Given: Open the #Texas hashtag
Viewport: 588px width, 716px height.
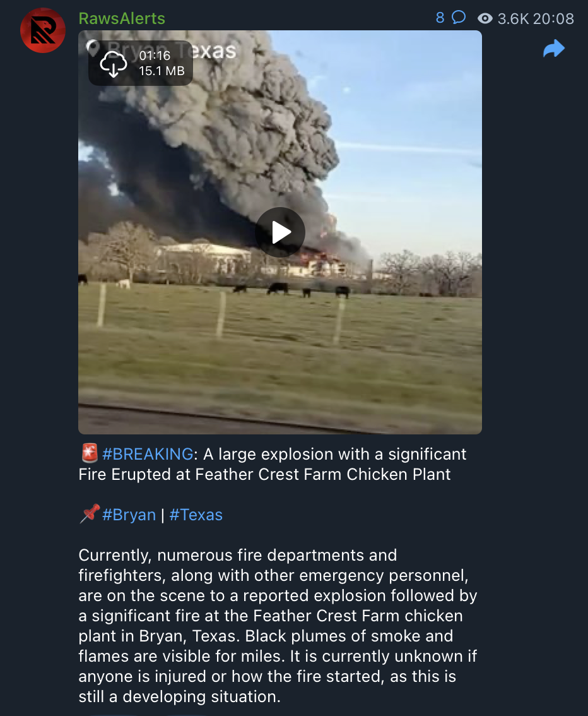Looking at the screenshot, I should tap(196, 515).
